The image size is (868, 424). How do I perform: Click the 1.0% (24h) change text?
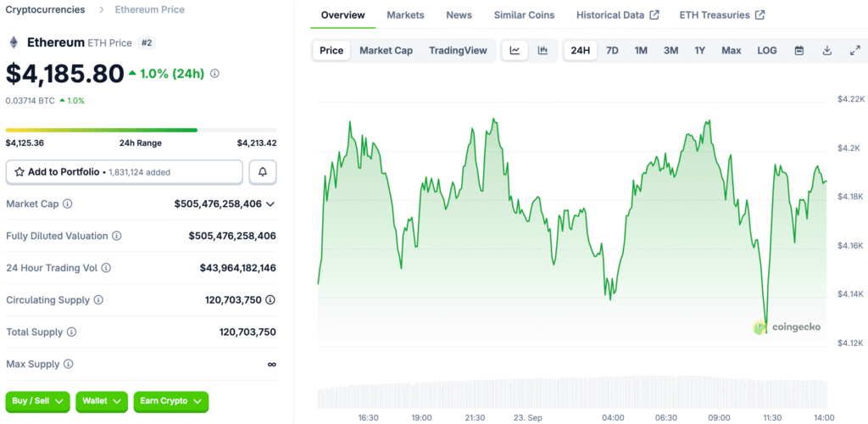172,74
